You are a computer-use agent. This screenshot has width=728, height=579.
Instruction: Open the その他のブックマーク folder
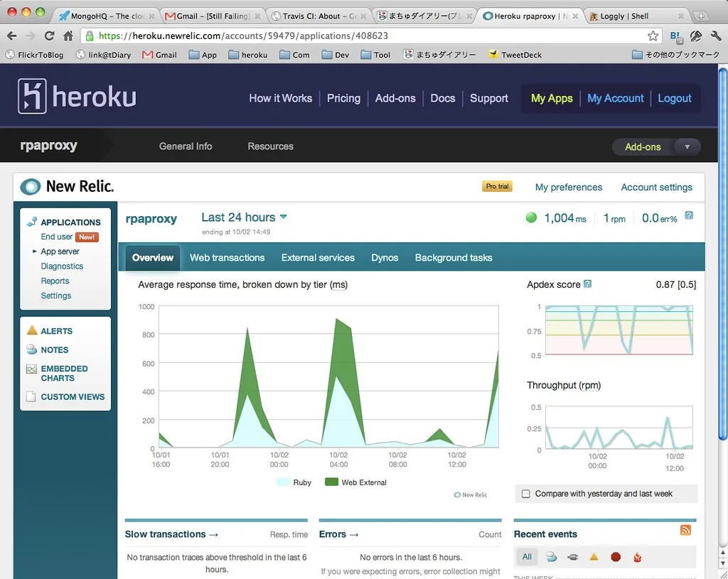point(675,55)
